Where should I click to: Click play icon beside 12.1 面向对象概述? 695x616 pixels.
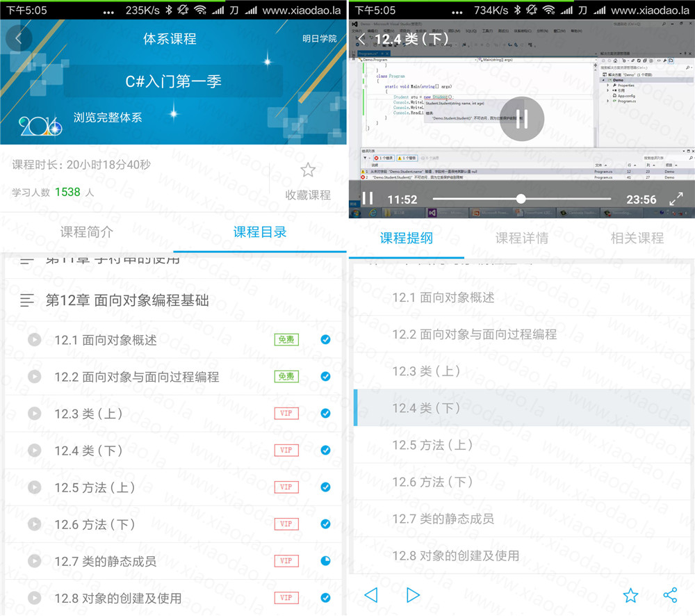pyautogui.click(x=34, y=340)
